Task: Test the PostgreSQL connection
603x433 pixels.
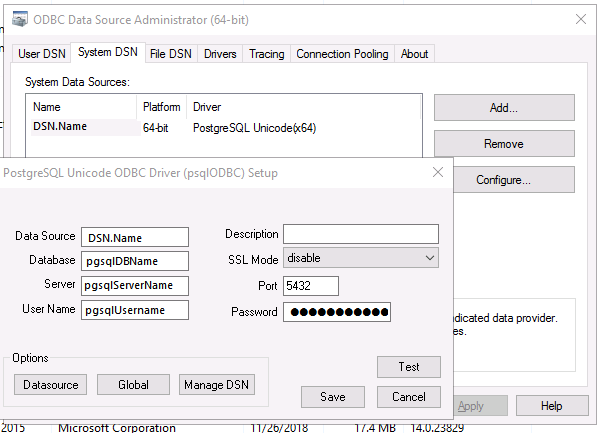Action: [x=408, y=367]
